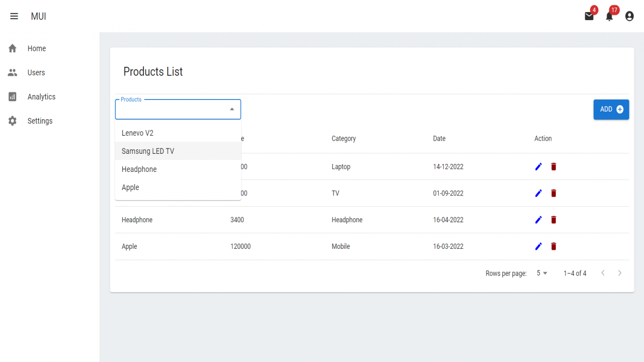This screenshot has width=644, height=362.
Task: Click pencil edit icon in Laptop row
Action: pos(538,166)
